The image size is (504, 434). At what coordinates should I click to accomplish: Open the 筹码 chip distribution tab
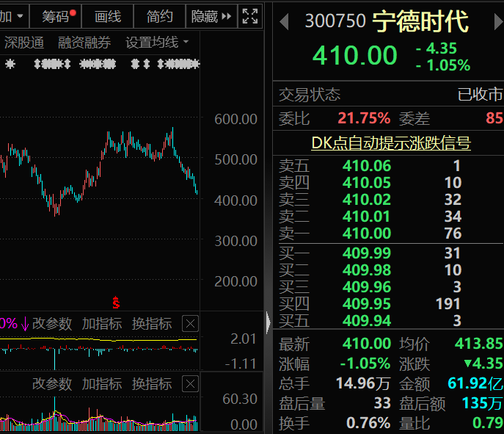tap(57, 15)
